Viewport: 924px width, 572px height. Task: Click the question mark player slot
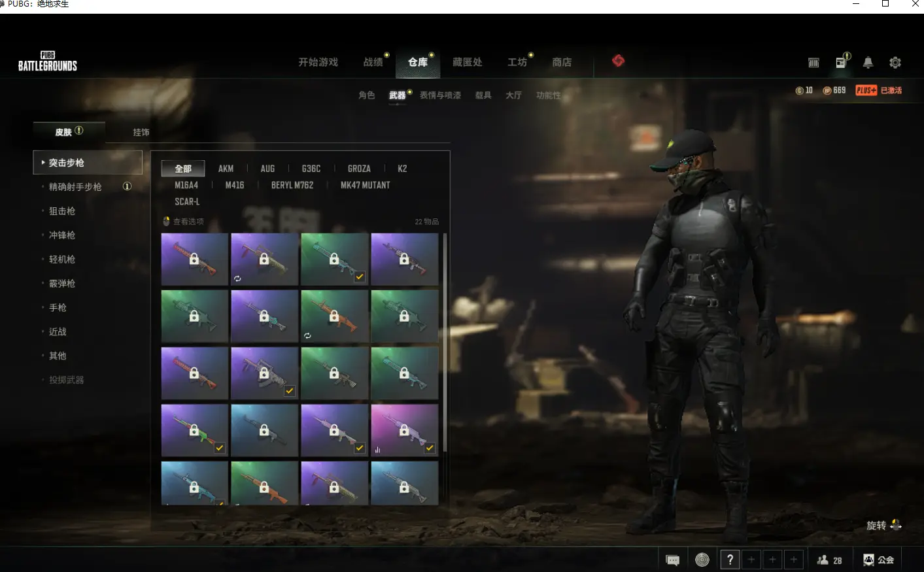pos(730,560)
